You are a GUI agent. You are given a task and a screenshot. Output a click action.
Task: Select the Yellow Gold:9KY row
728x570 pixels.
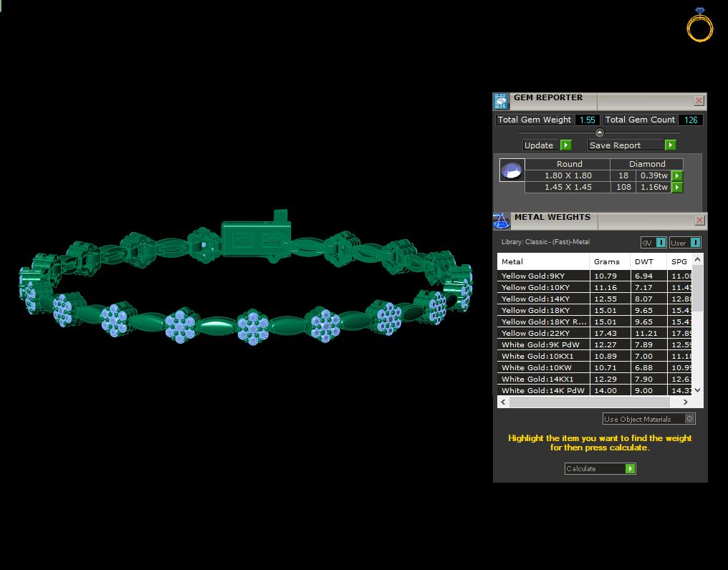(595, 276)
